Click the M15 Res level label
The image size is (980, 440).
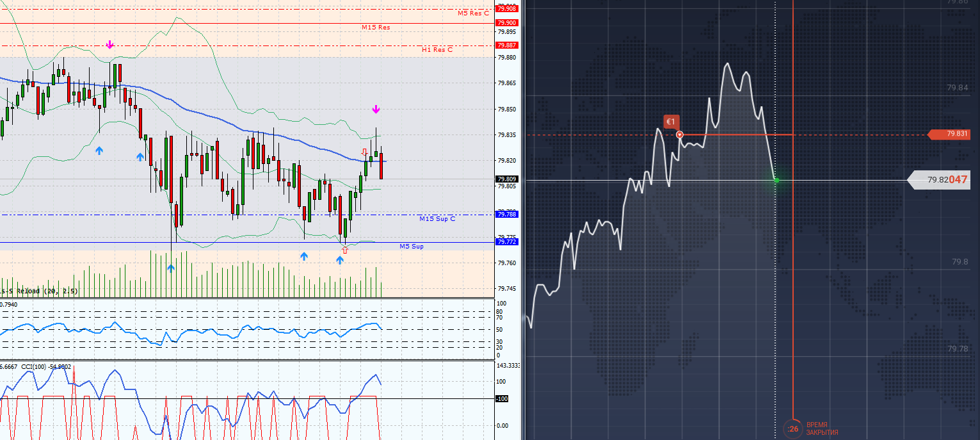[x=376, y=28]
